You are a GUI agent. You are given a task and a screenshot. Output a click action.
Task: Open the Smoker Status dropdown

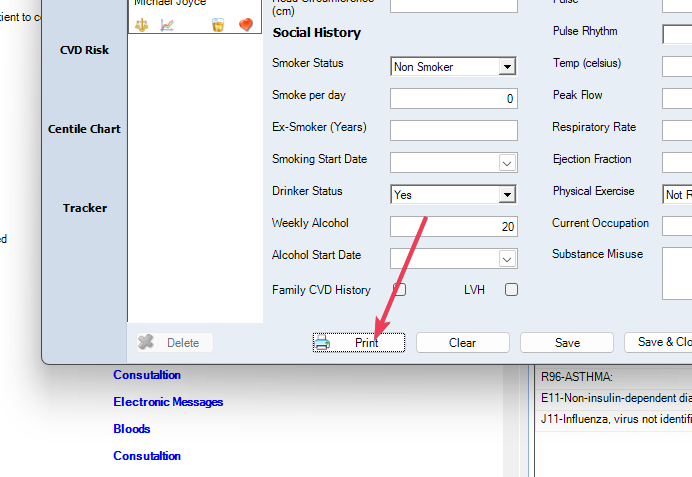(x=507, y=67)
